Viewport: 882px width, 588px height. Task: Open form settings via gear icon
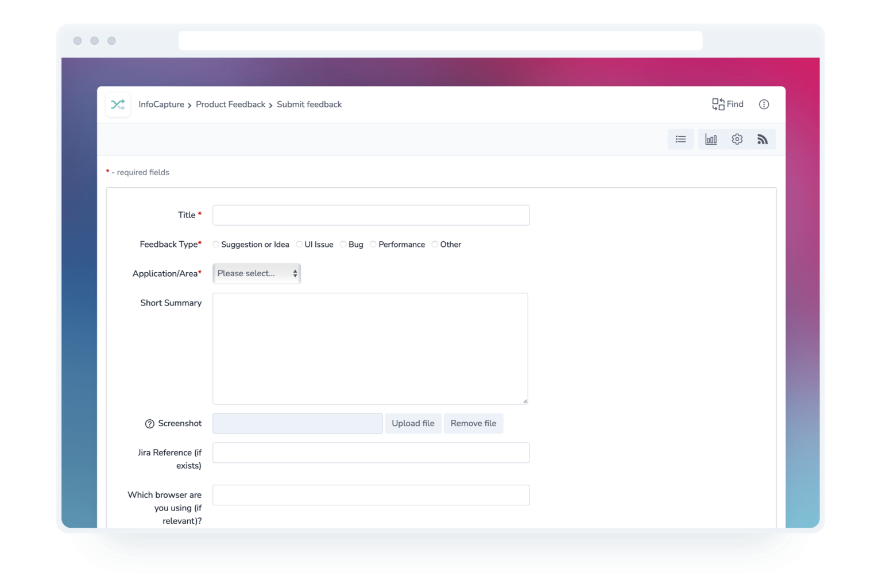pos(737,139)
